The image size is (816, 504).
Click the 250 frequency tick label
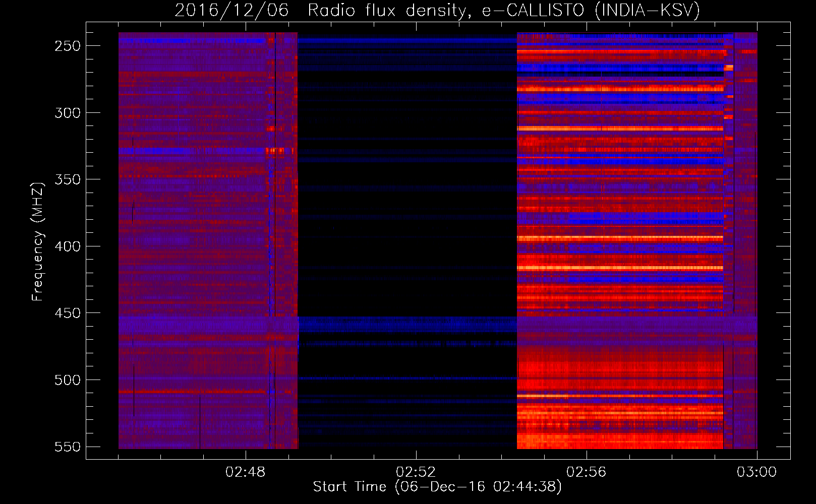click(68, 46)
